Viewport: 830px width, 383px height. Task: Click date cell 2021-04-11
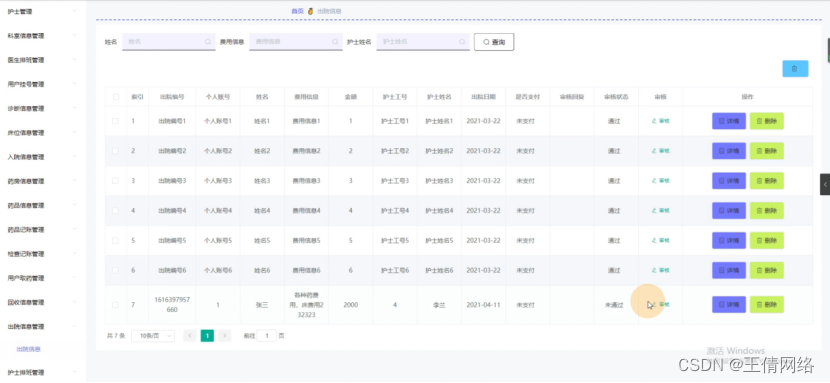pos(483,305)
